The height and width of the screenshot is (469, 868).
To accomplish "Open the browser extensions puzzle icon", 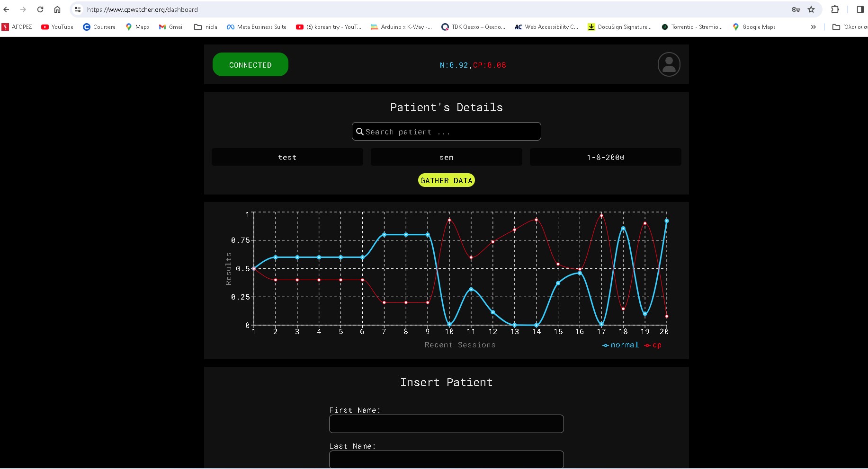I will pos(835,9).
